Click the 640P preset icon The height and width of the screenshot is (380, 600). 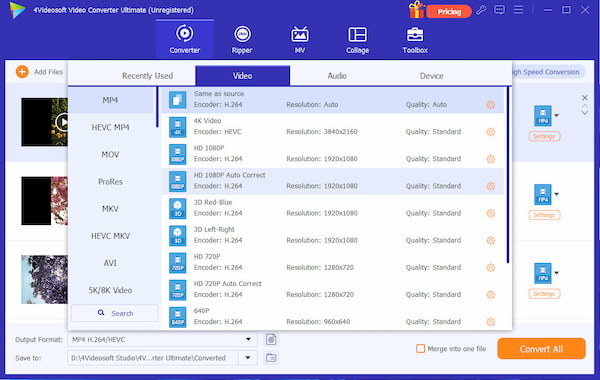[178, 317]
